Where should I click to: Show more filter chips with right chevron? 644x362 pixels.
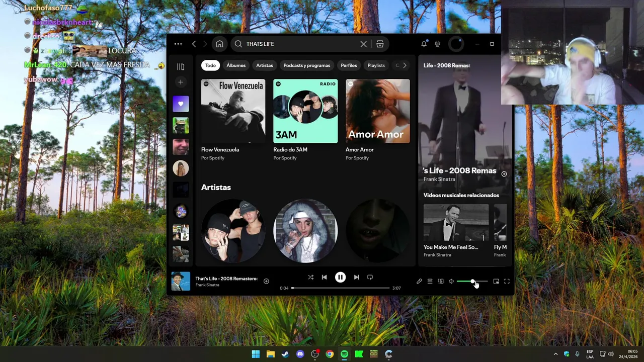(405, 65)
